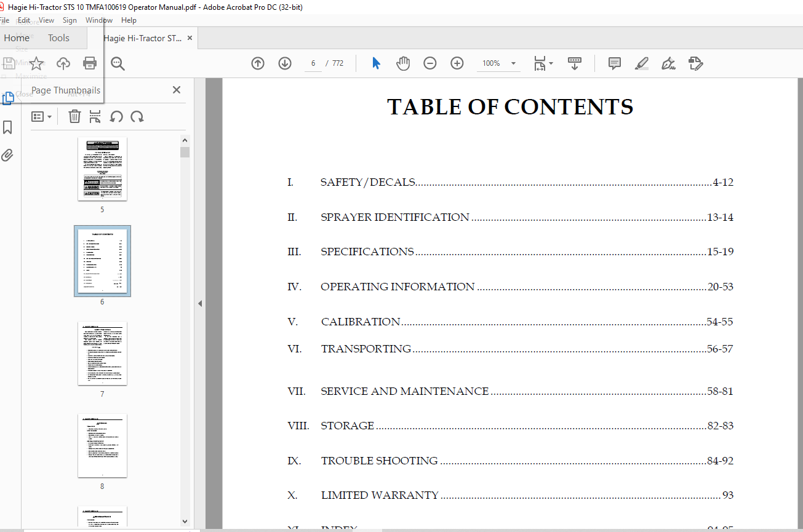Delete selected page via trash icon
Image resolution: width=803 pixels, height=532 pixels.
(74, 116)
